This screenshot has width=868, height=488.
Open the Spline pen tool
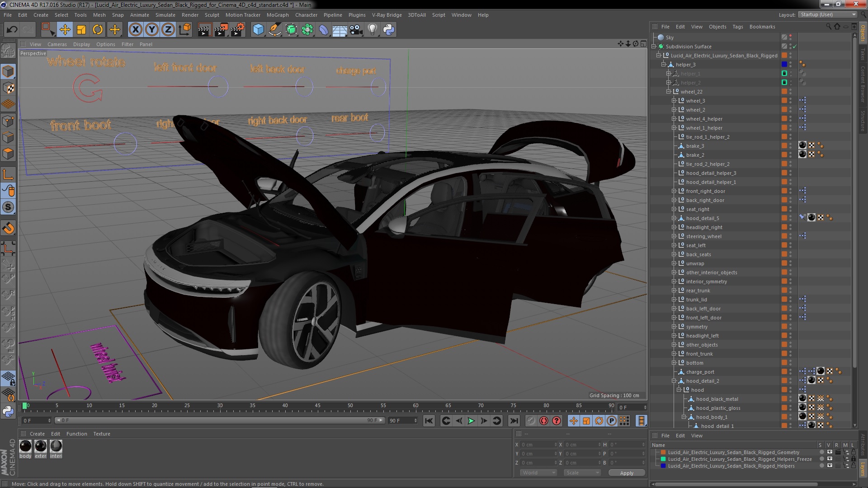pyautogui.click(x=274, y=30)
